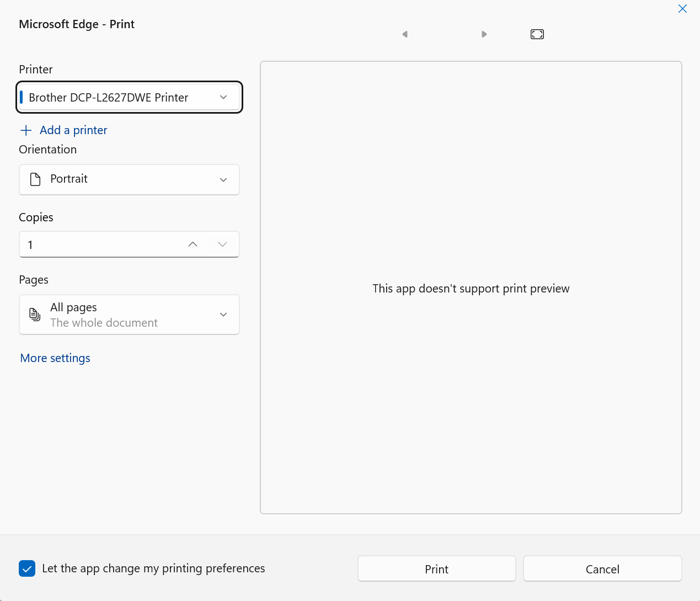Open the Brother DCP-L2627DWE printer dropdown

(x=129, y=98)
